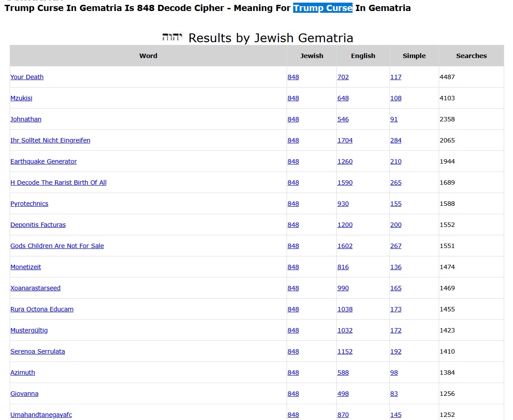Image resolution: width=513 pixels, height=420 pixels.
Task: Click English value 546 for Johnathan
Action: coord(343,119)
